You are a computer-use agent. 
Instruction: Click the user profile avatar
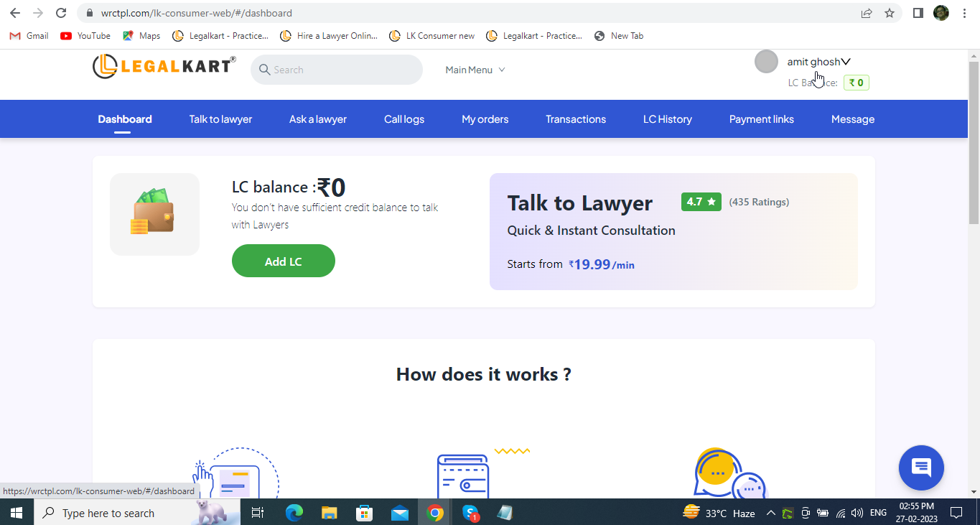point(766,62)
